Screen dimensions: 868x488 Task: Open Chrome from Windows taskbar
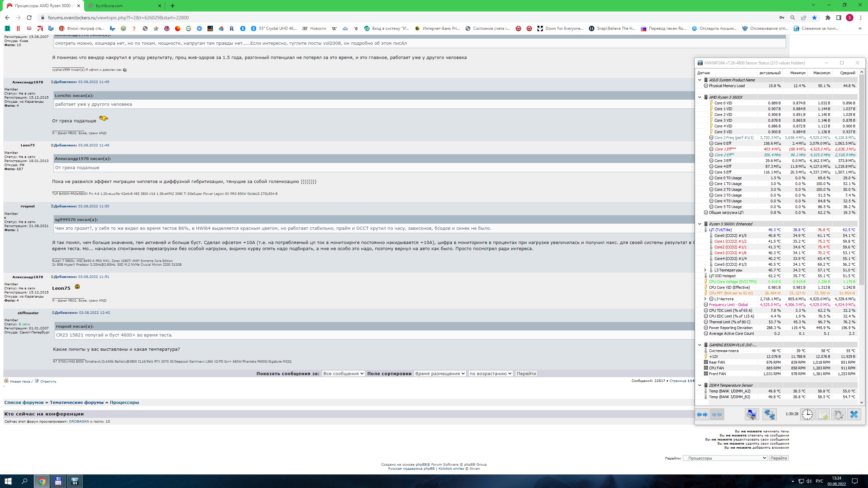[42, 481]
